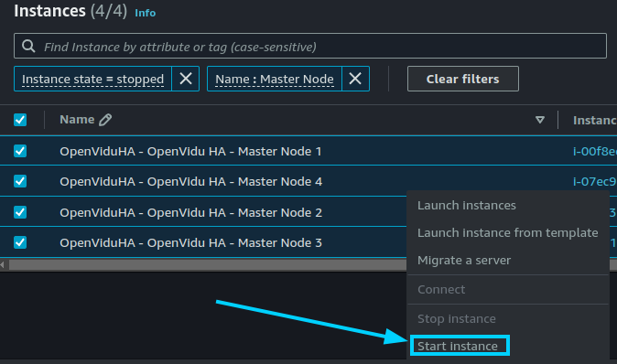This screenshot has height=364, width=617.
Task: Click the Name column sort triangle
Action: pyautogui.click(x=540, y=120)
